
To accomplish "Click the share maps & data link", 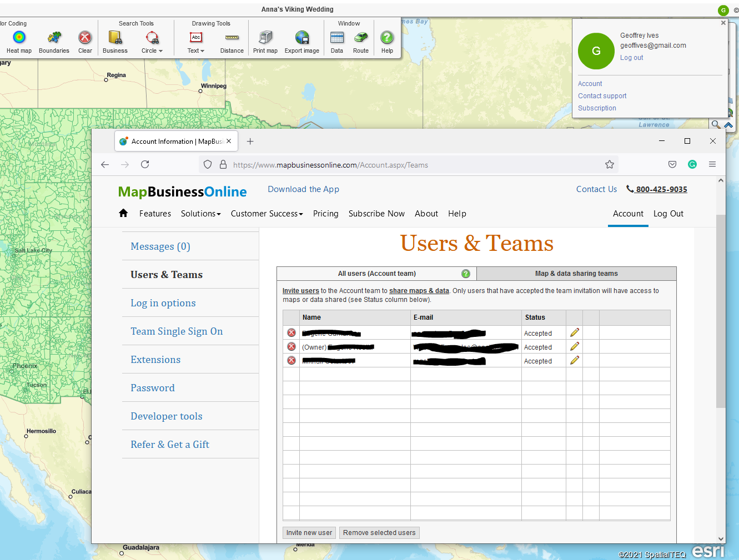I will coord(419,291).
